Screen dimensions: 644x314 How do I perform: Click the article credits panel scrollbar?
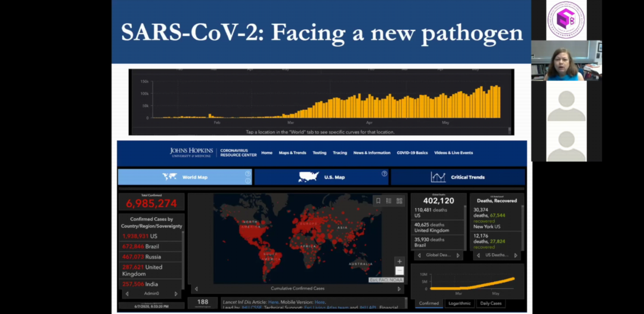(406, 303)
